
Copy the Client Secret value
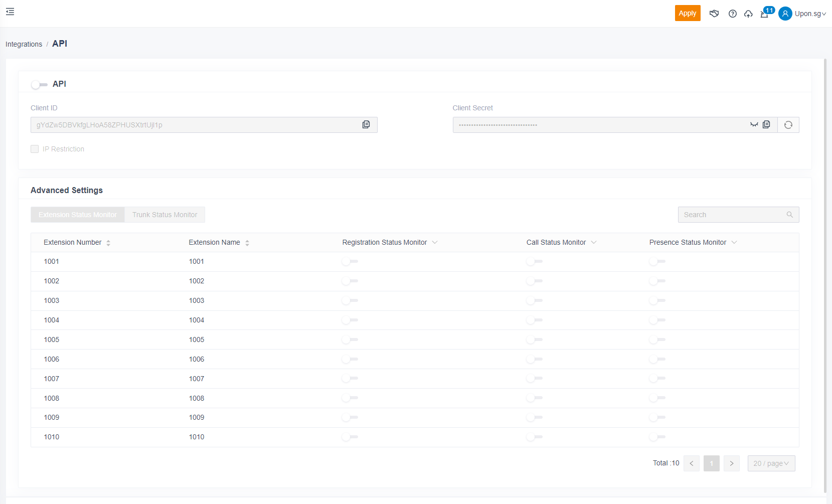point(766,124)
